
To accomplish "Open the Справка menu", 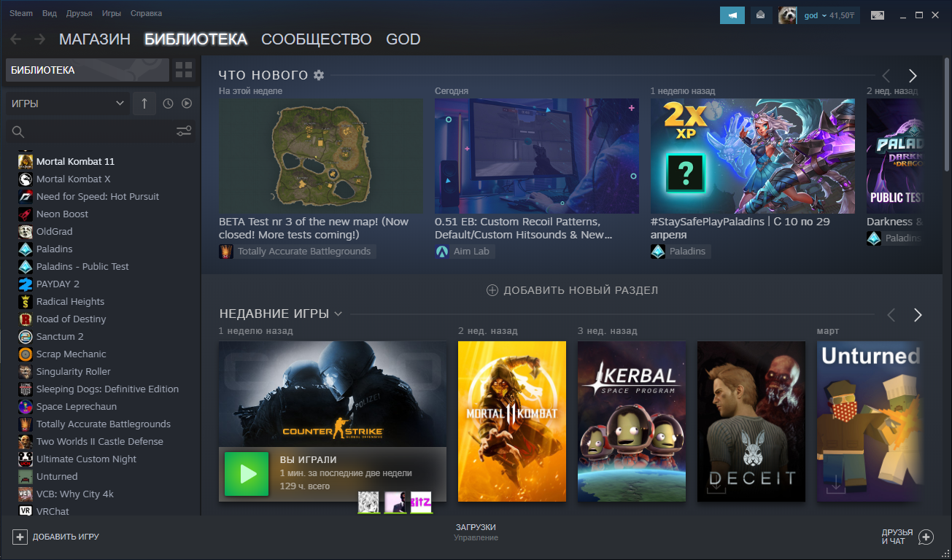I will coord(146,13).
